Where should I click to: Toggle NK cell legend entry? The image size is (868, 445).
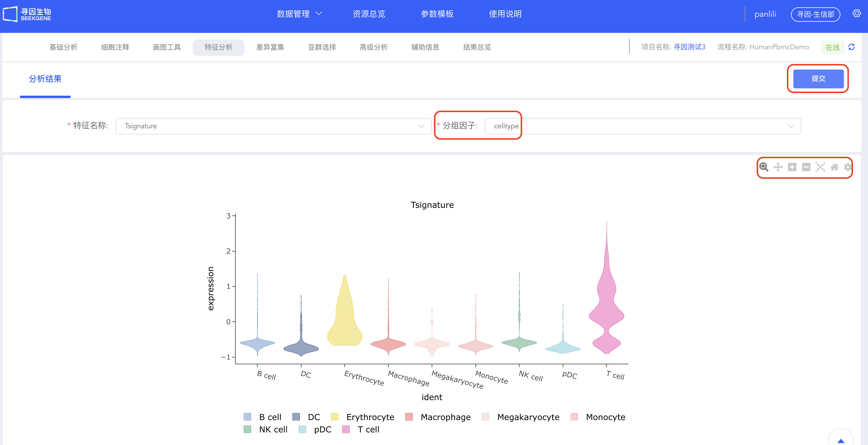click(265, 429)
